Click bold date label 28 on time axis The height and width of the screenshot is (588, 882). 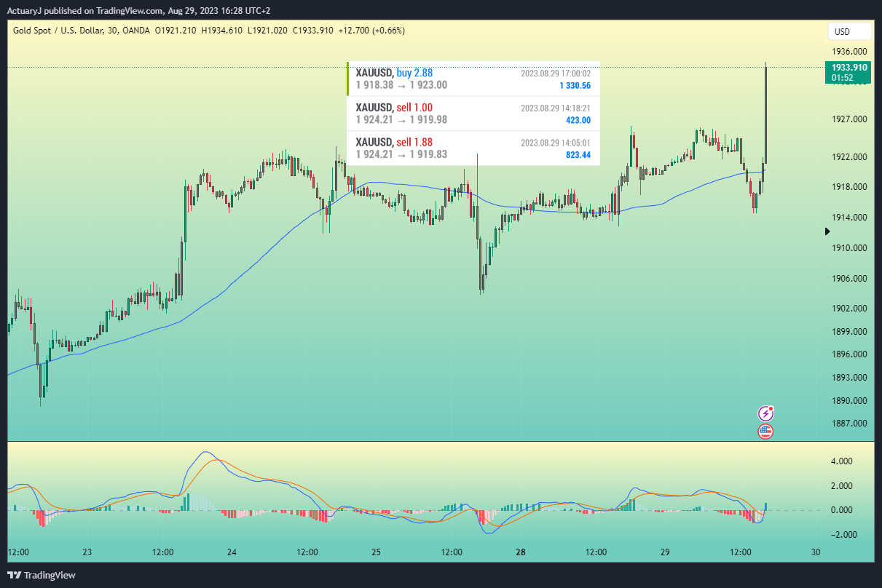point(521,552)
